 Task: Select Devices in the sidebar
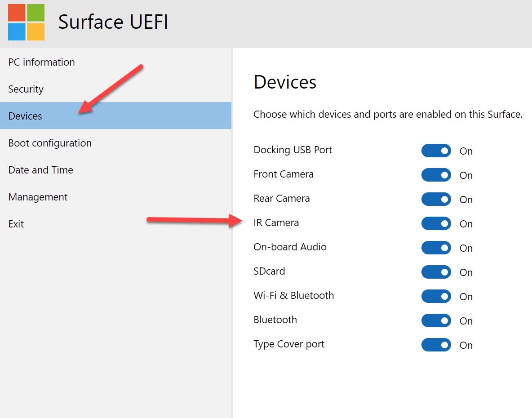pyautogui.click(x=25, y=116)
